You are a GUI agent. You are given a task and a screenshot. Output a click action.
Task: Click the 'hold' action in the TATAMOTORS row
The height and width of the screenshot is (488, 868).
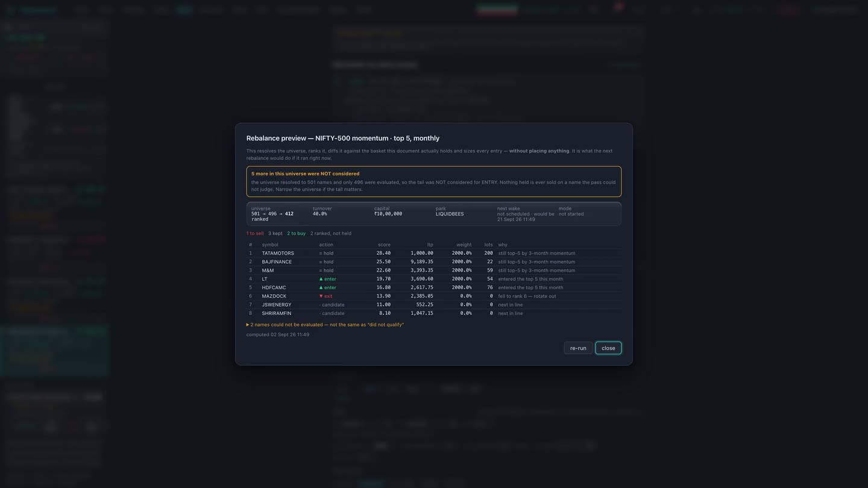pos(326,253)
